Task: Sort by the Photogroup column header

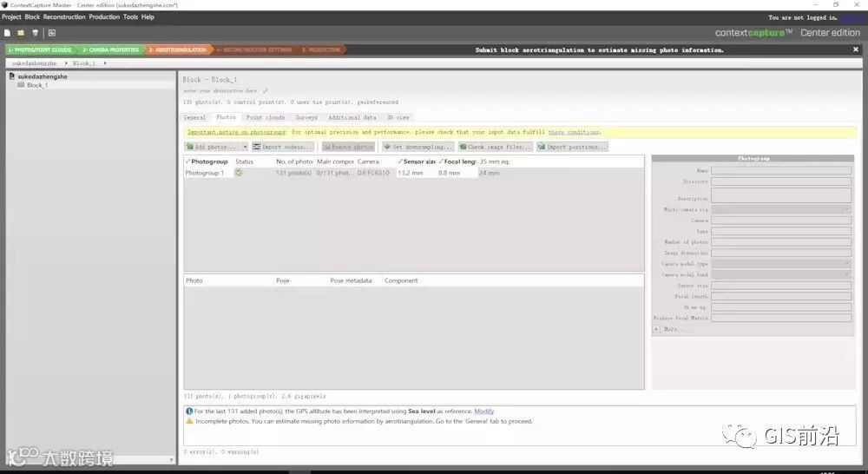Action: [208, 161]
